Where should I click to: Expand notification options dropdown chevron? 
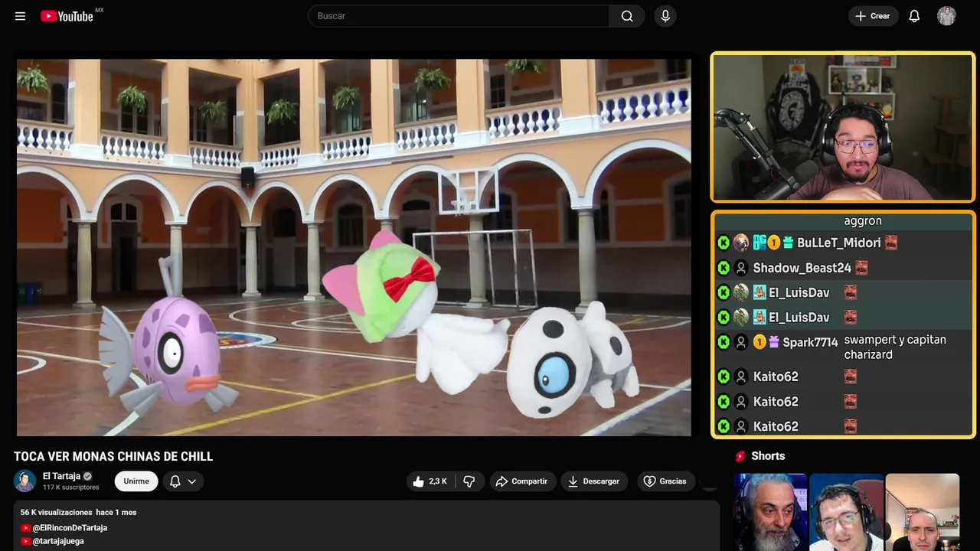click(192, 481)
